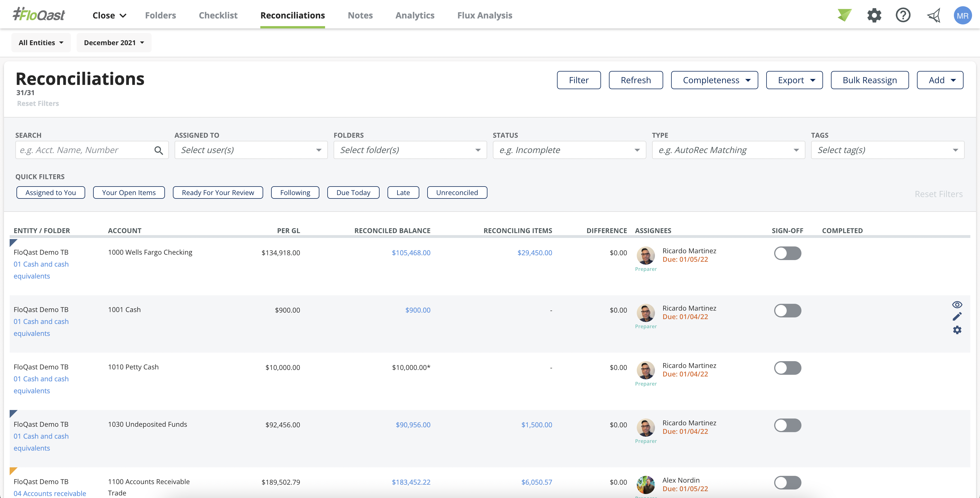The height and width of the screenshot is (498, 980).
Task: Apply Ready For Your Review quick filter
Action: [218, 192]
